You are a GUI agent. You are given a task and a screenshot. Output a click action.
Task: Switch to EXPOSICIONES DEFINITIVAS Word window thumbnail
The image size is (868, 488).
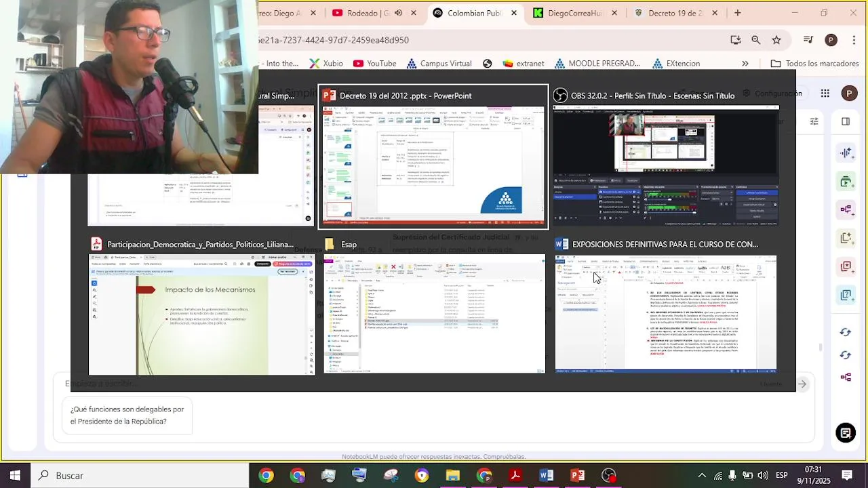[x=666, y=306]
